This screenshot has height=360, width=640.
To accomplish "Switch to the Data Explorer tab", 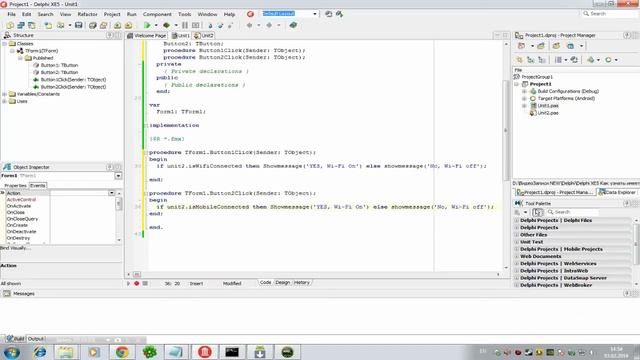I will click(617, 192).
